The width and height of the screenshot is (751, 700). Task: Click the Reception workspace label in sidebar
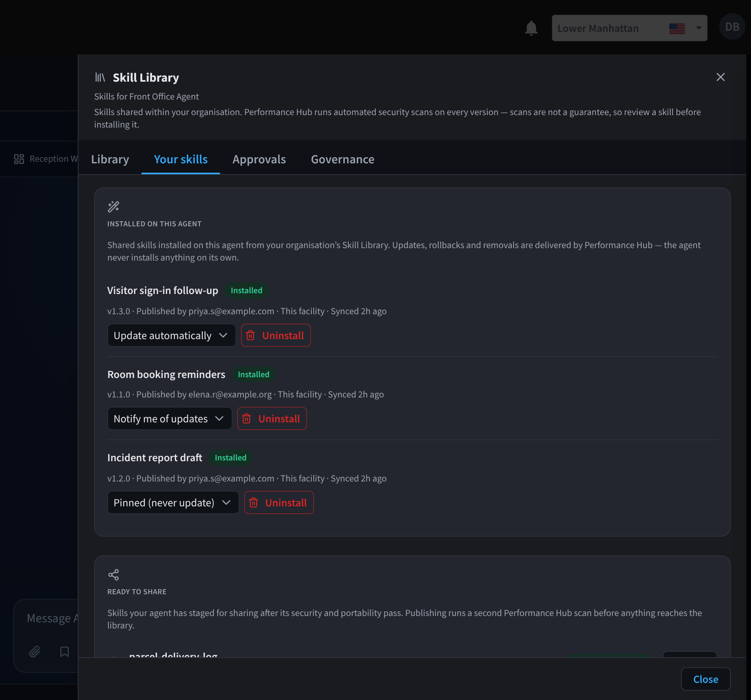pyautogui.click(x=54, y=159)
